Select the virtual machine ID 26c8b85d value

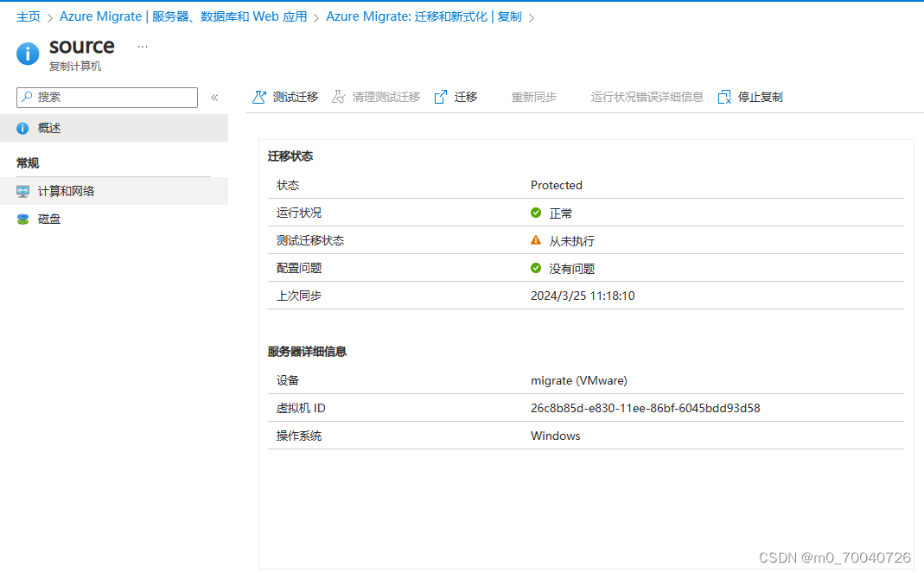(646, 409)
